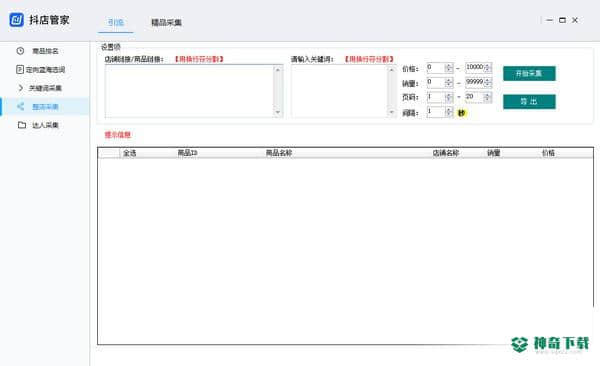The width and height of the screenshot is (600, 366).
Task: Click the 价格 minimum value field
Action: click(x=436, y=68)
